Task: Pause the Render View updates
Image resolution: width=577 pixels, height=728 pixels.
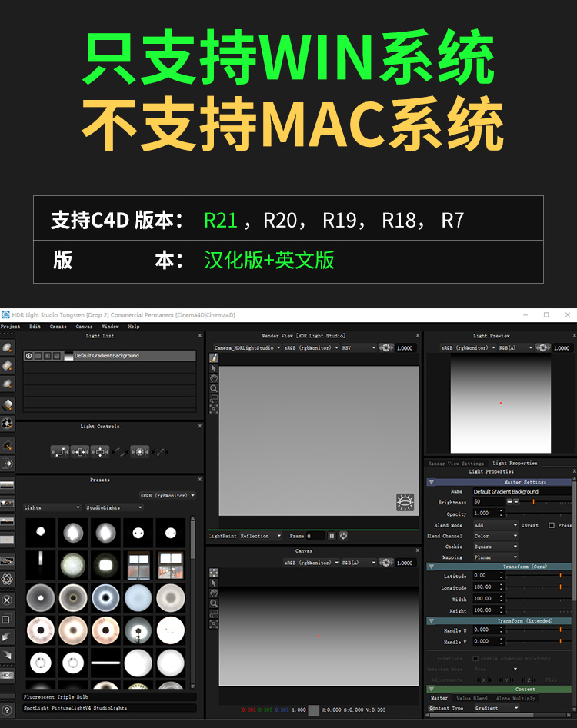Action: coord(332,536)
